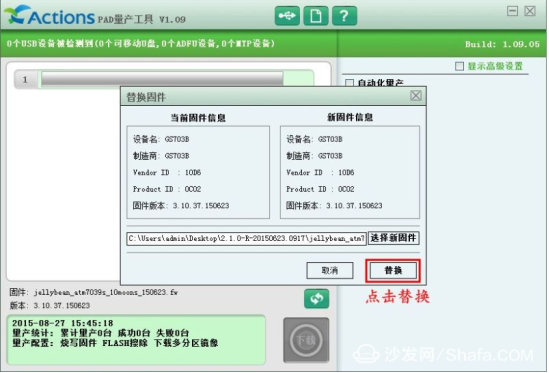Click the Actions logo
The width and height of the screenshot is (549, 373).
(x=49, y=15)
